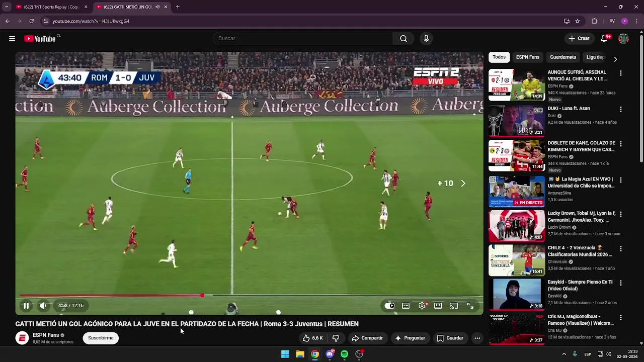Click the search magnifier button
Screen dimensions: 644x362
coord(404,39)
